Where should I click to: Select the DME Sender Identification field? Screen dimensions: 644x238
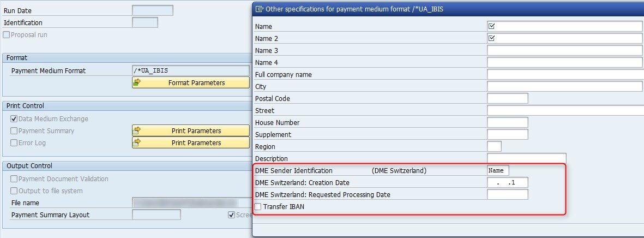pyautogui.click(x=498, y=170)
